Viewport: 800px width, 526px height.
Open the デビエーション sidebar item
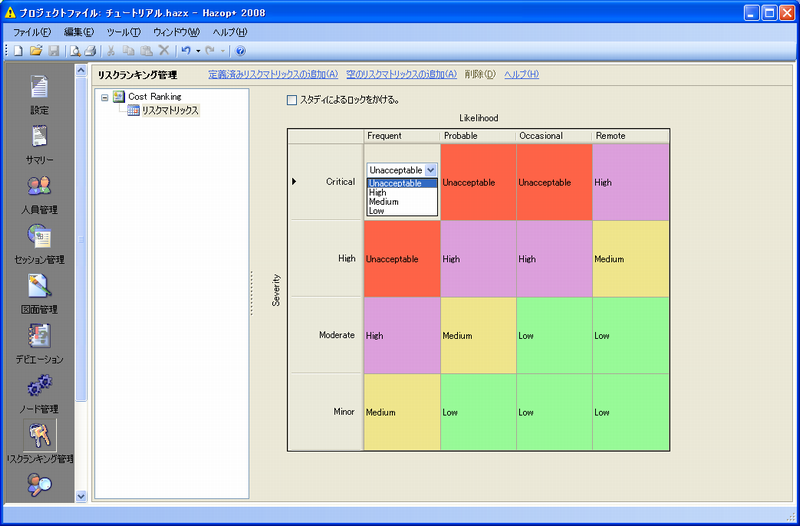(39, 344)
